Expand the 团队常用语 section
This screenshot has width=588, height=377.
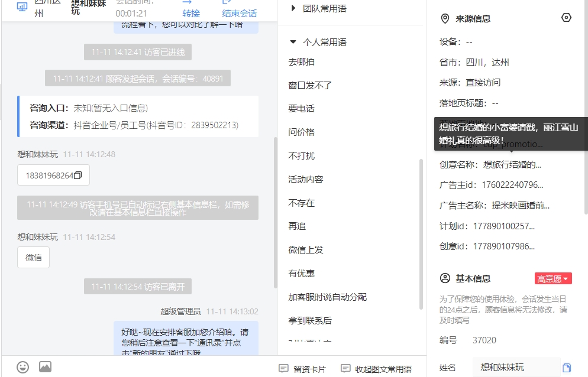tap(319, 9)
